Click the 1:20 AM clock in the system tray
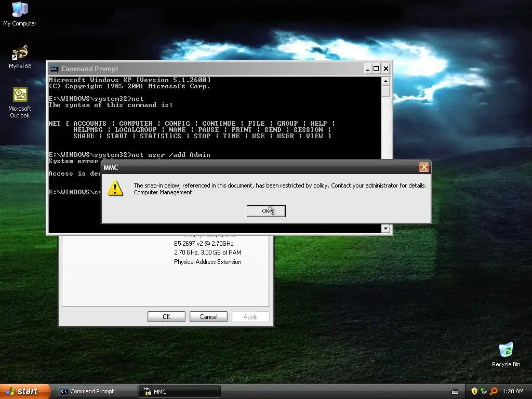Image resolution: width=532 pixels, height=399 pixels. (513, 391)
